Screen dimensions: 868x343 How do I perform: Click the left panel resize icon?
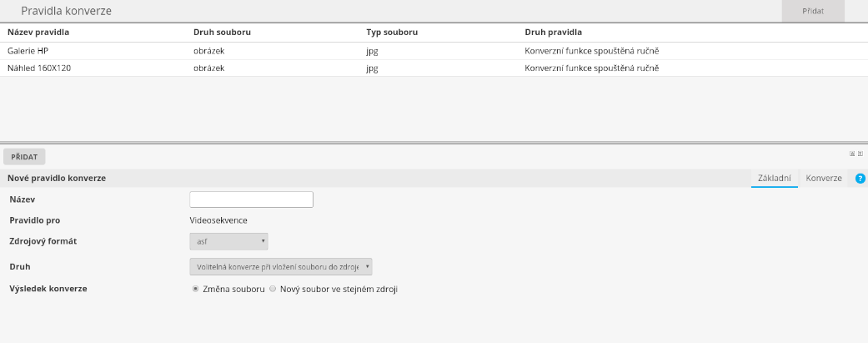(x=852, y=154)
